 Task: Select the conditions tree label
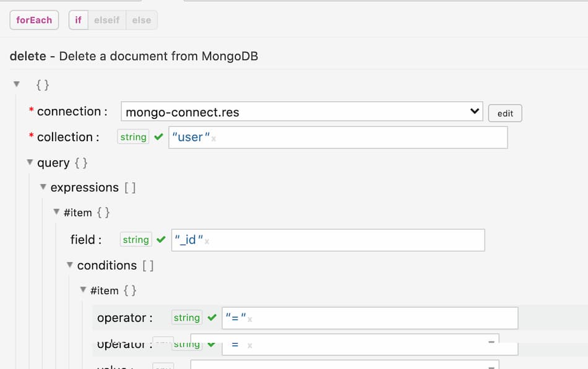click(107, 266)
